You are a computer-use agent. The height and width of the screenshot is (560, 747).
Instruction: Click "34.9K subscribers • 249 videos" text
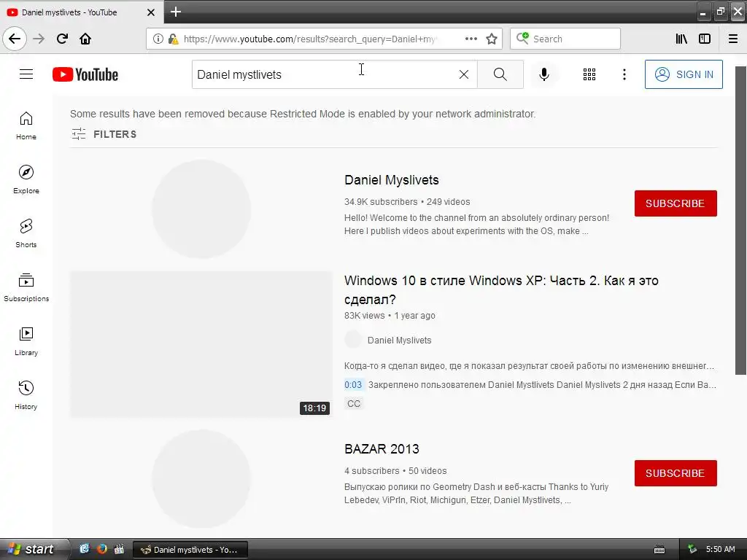tap(407, 202)
